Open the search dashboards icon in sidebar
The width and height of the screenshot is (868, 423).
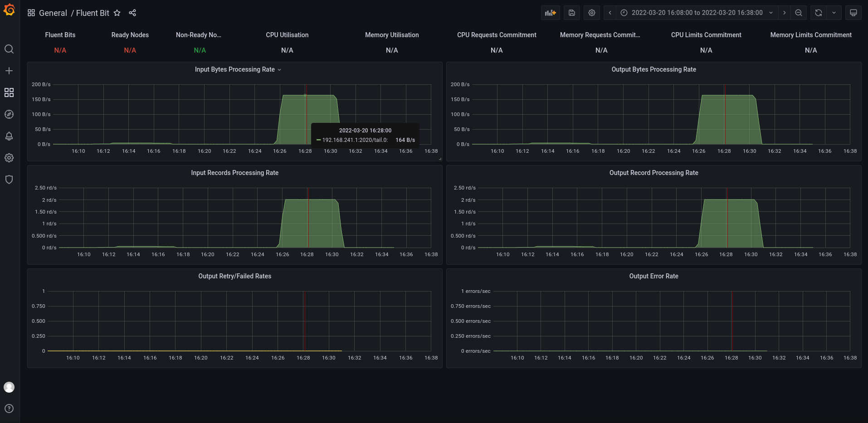coord(9,49)
